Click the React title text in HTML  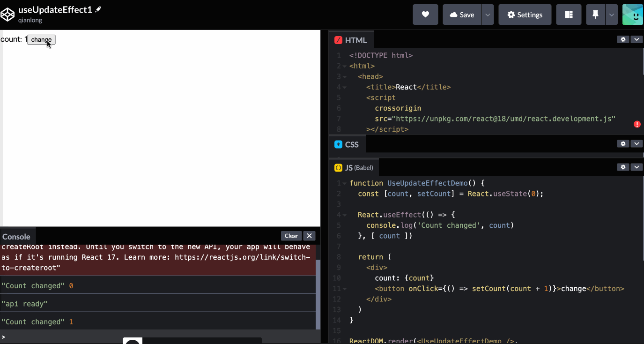tap(406, 87)
